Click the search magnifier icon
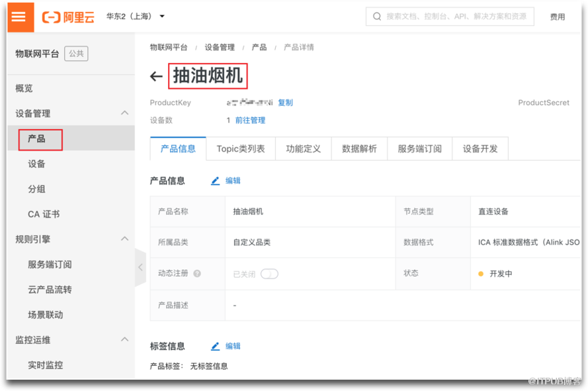This screenshot has height=391, width=588. tap(377, 17)
